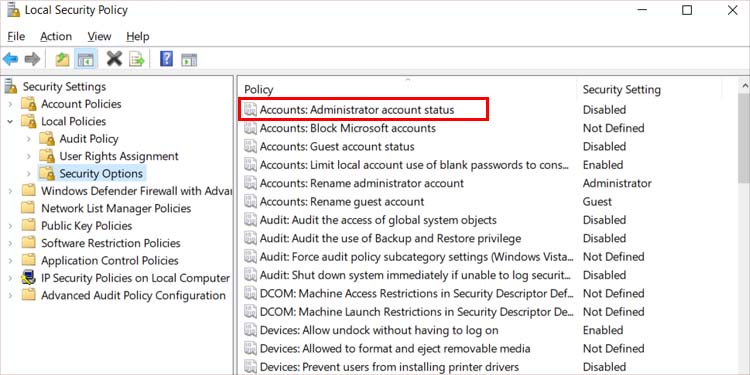Expand the Public Key Policies node
Screen dimensions: 750x375
coord(11,226)
